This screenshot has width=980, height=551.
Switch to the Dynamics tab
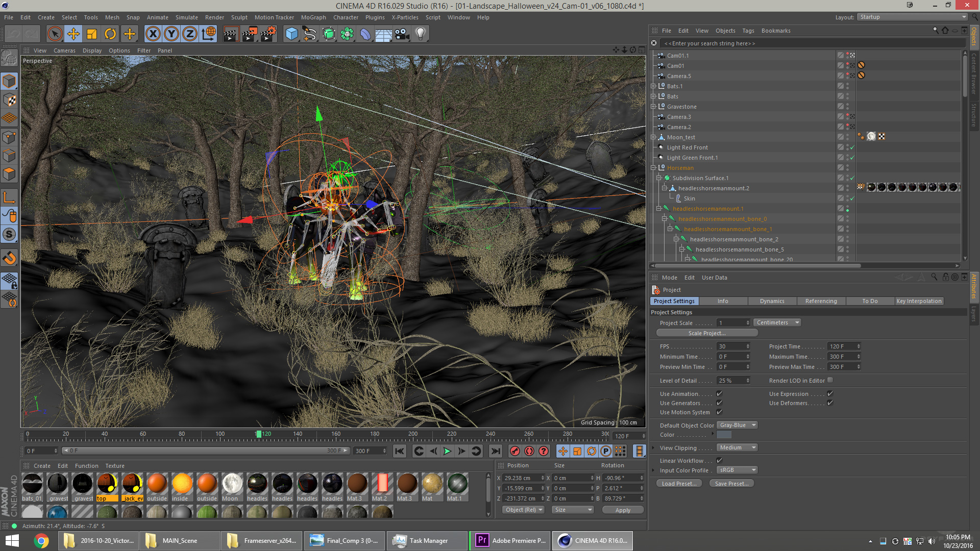click(x=772, y=301)
